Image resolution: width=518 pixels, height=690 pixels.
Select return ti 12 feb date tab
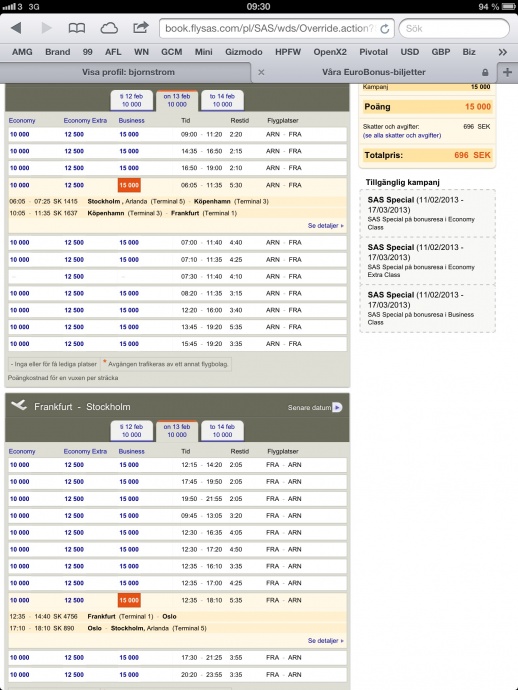132,431
